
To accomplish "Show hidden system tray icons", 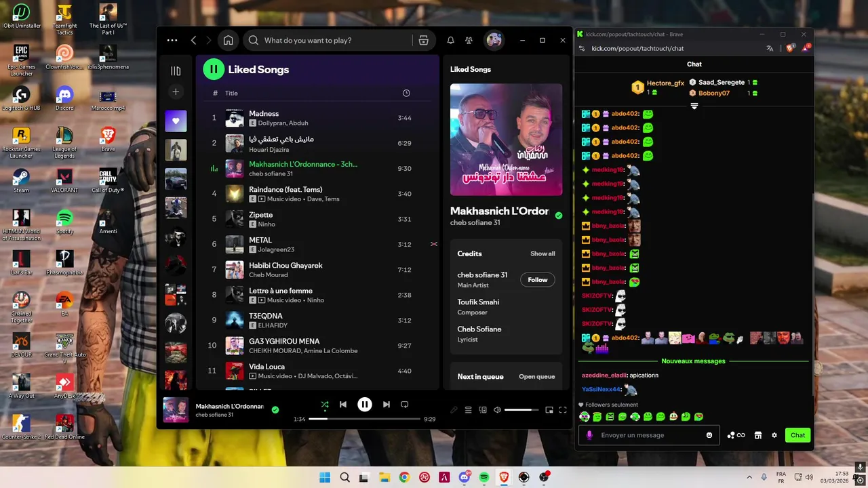I will 749,477.
